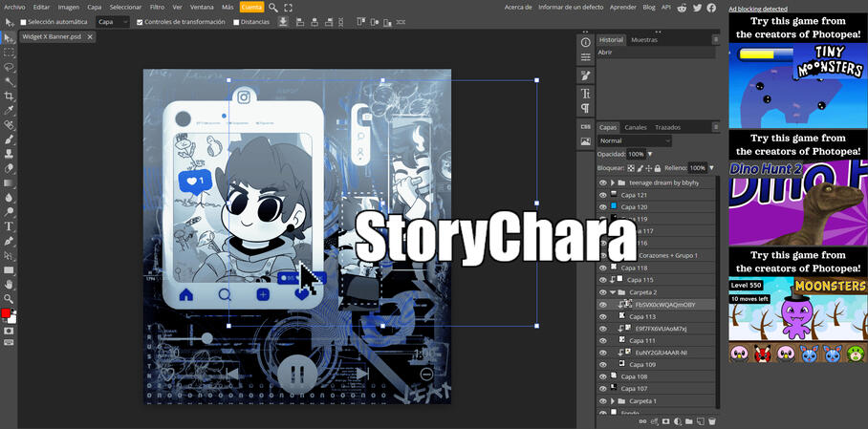Select the Type text tool
Viewport: 868px width, 429px height.
(9, 226)
